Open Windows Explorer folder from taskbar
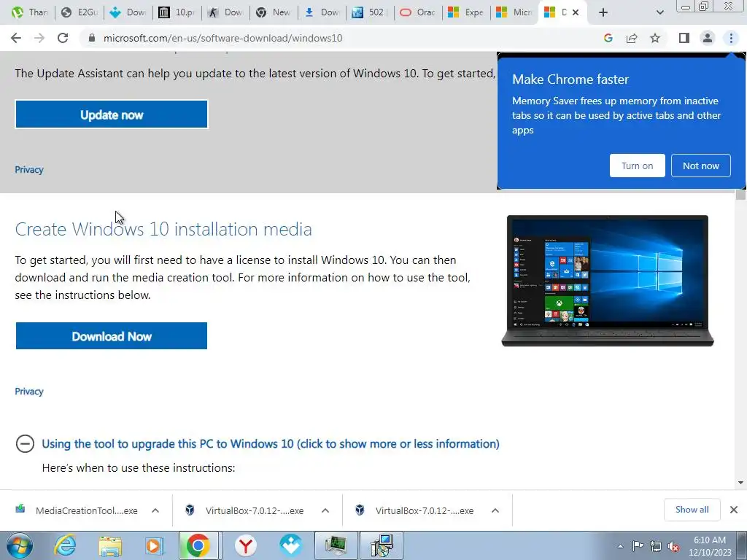 point(110,545)
